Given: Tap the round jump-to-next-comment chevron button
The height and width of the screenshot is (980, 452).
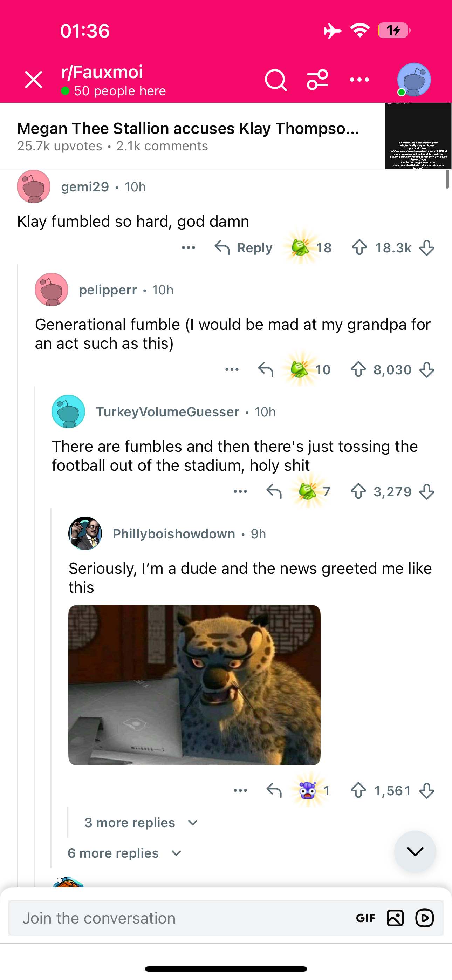Looking at the screenshot, I should (415, 851).
